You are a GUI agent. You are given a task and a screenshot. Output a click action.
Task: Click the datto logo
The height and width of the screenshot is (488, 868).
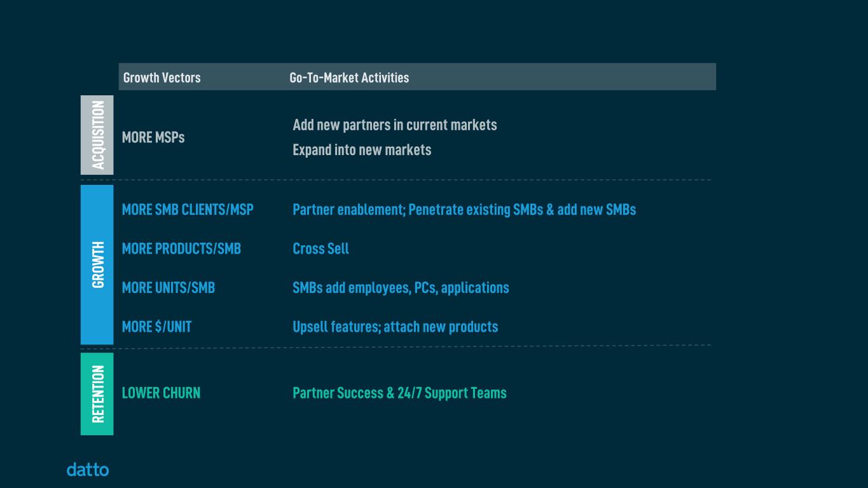(x=88, y=470)
